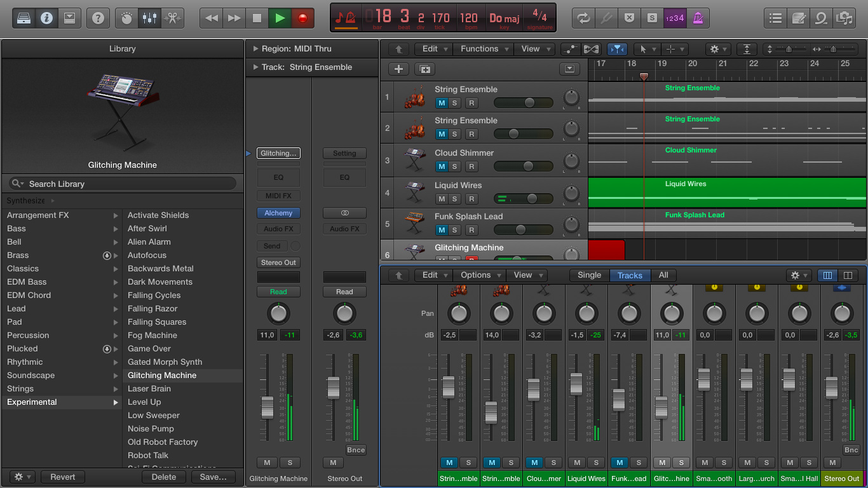Solo the Liquid Wires mixer channel
Viewport: 868px width, 488px height.
pos(595,463)
